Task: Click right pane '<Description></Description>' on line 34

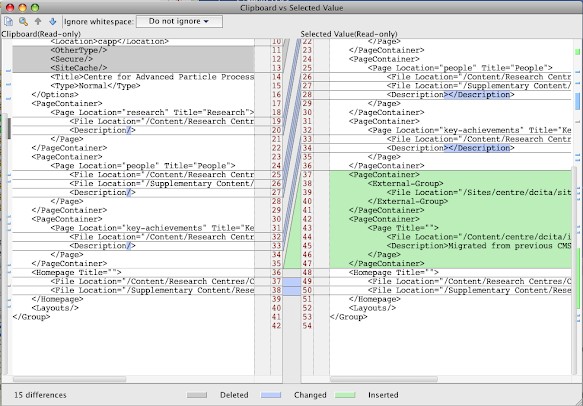Action: click(450, 148)
